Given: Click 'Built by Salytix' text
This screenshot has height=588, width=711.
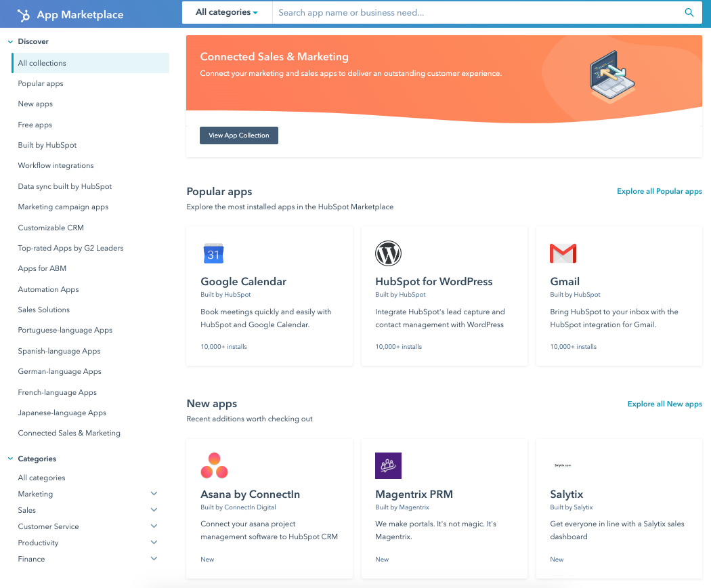Looking at the screenshot, I should [572, 507].
